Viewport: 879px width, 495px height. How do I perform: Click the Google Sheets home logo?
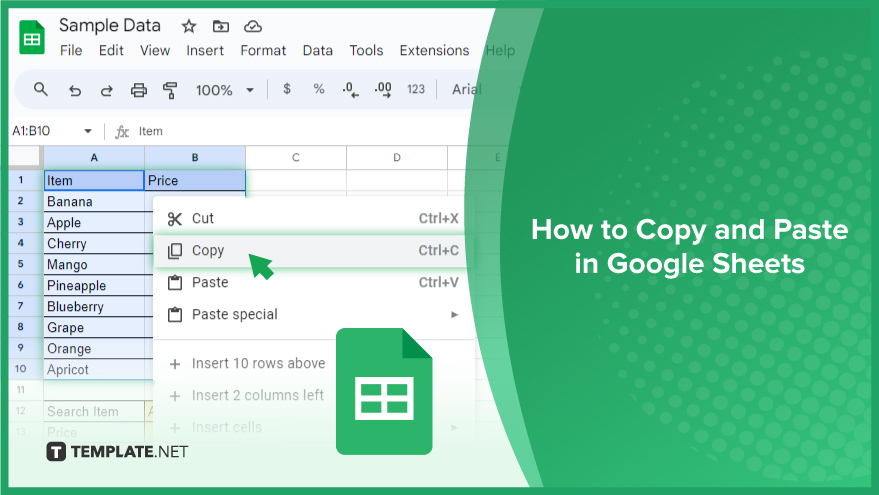32,37
